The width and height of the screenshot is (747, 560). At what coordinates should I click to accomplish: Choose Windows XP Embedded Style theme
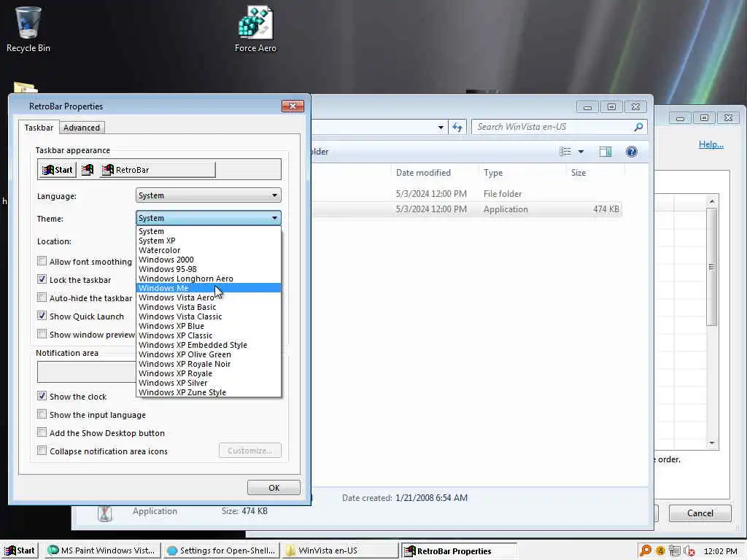[x=209, y=345]
